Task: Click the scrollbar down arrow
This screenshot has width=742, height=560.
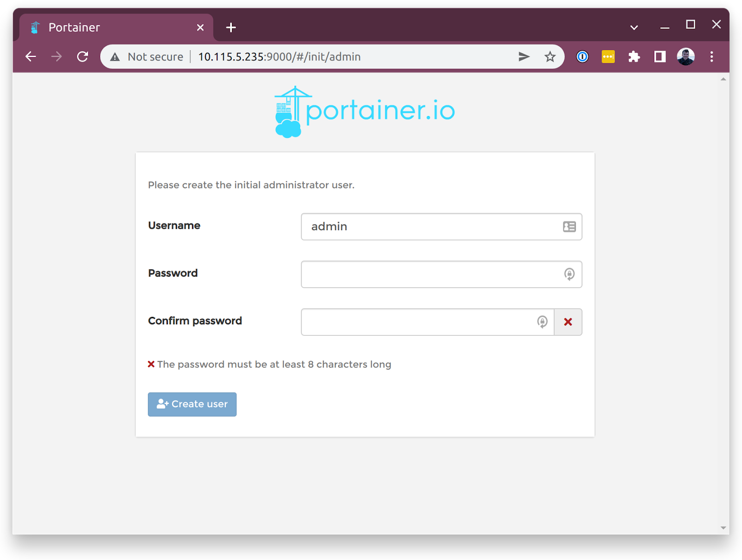Action: click(723, 528)
